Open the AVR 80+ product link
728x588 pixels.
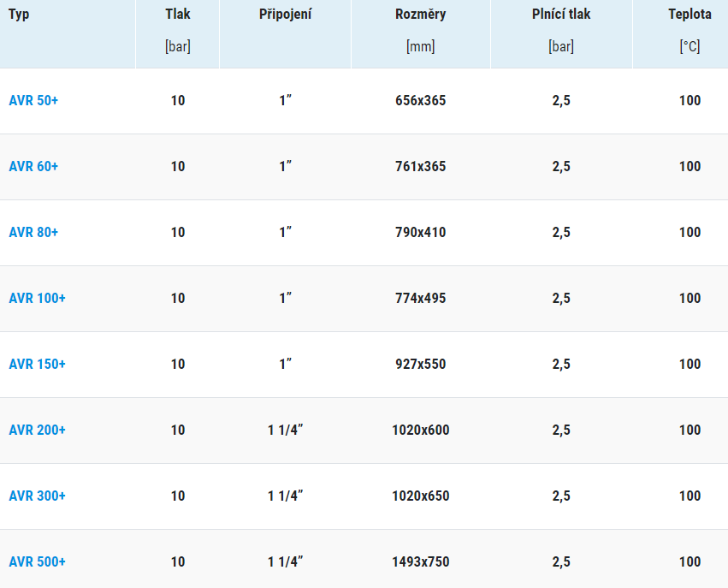click(33, 232)
